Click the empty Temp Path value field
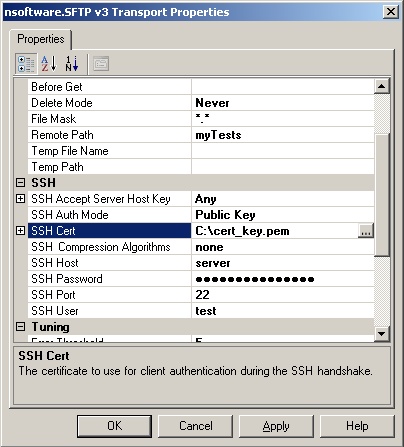404x447 pixels. (x=283, y=167)
